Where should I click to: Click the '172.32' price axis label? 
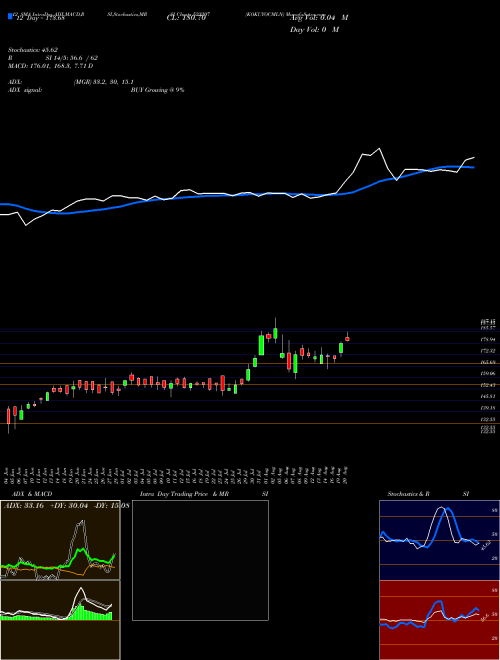(487, 351)
